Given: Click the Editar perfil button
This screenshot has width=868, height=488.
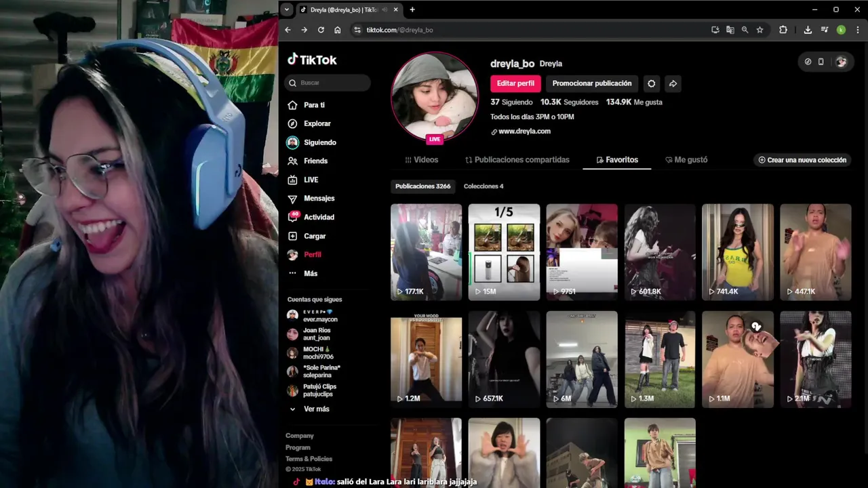Looking at the screenshot, I should [x=515, y=83].
